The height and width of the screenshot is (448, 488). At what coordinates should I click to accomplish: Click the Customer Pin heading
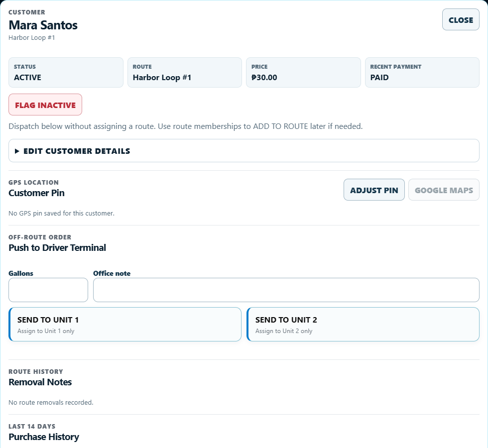point(36,193)
